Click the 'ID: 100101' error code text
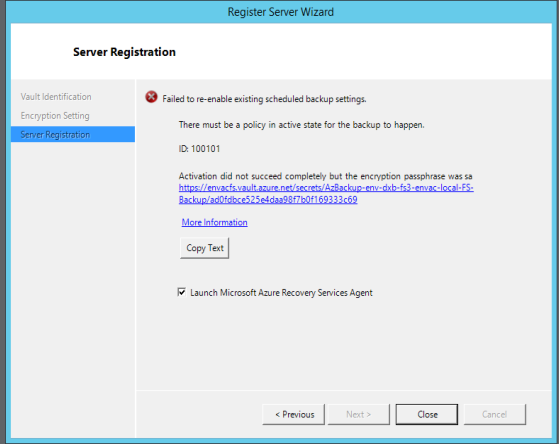This screenshot has width=559, height=444. [199, 149]
